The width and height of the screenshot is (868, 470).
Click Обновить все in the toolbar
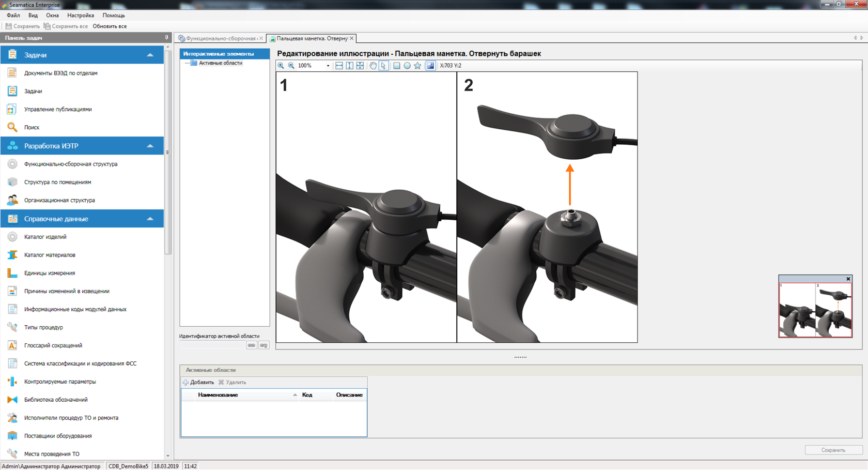110,26
